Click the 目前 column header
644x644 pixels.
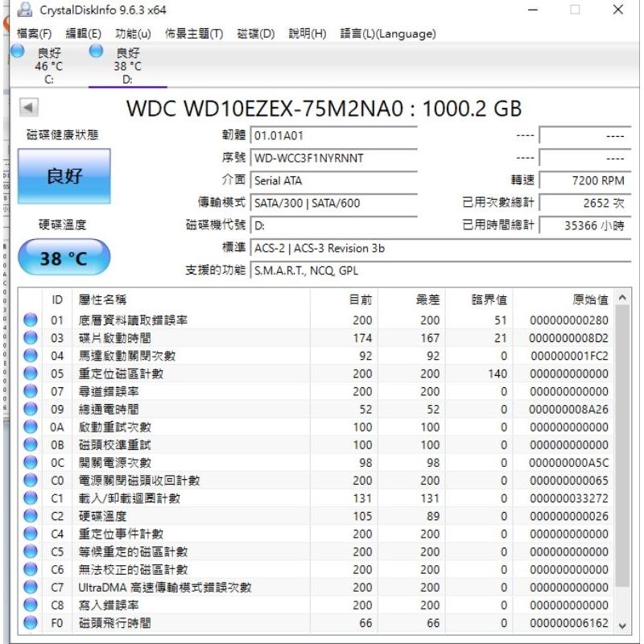(345, 299)
